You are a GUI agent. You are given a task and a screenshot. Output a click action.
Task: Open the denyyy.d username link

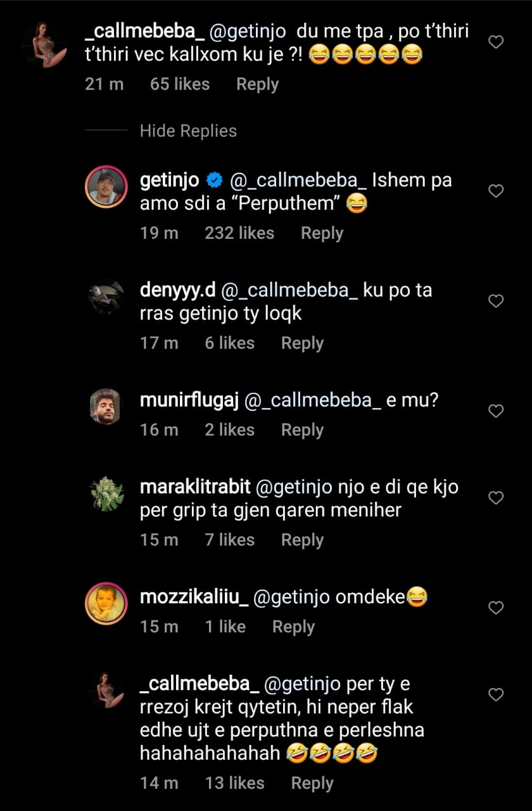pyautogui.click(x=179, y=291)
